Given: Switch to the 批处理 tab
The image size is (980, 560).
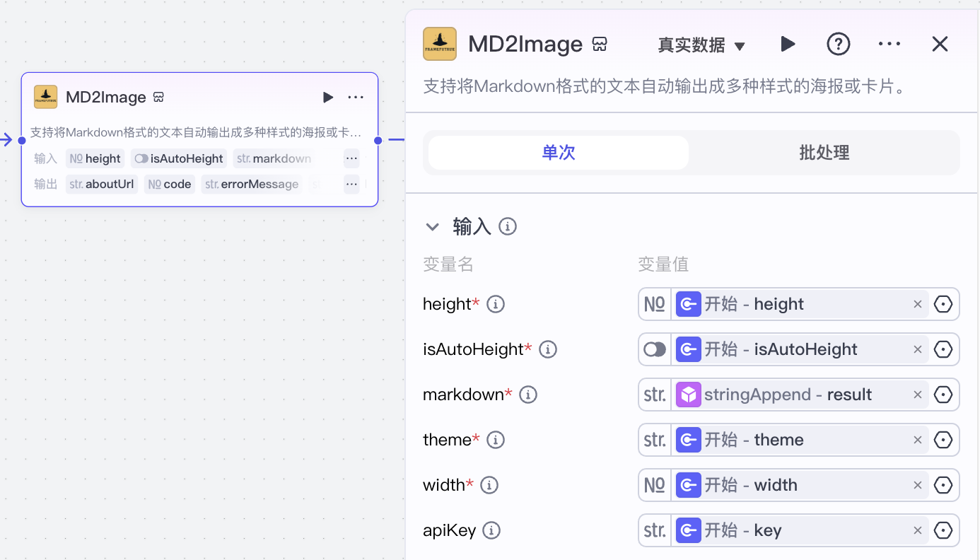Looking at the screenshot, I should pos(824,152).
